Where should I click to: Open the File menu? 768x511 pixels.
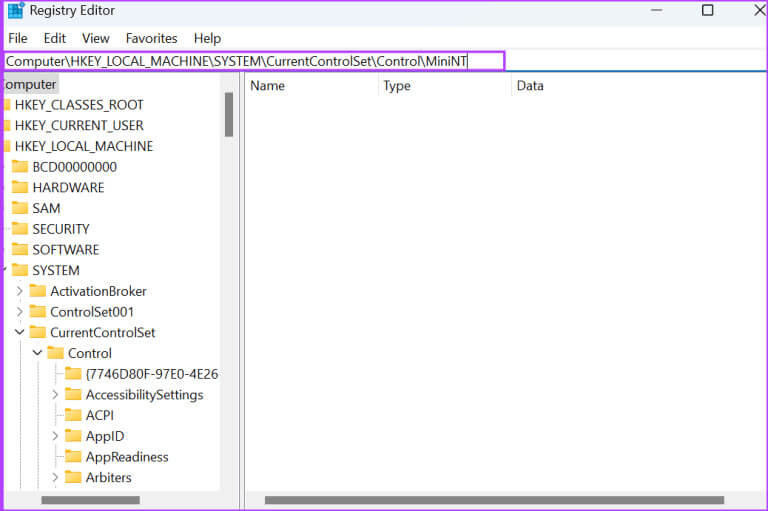18,38
